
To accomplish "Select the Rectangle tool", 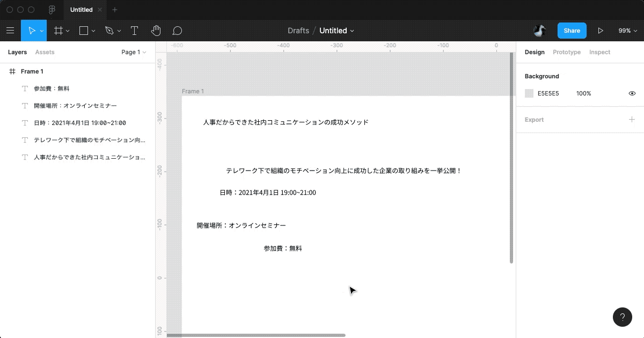I will [85, 31].
